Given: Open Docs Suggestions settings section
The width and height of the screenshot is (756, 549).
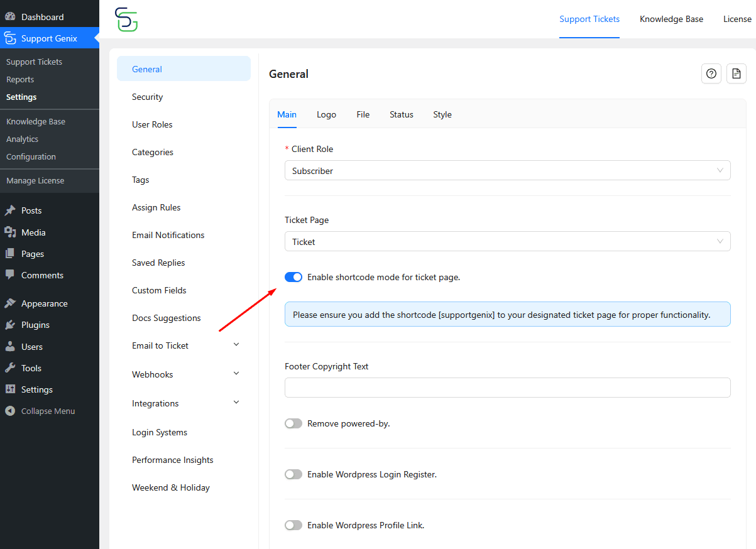Looking at the screenshot, I should [x=184, y=318].
